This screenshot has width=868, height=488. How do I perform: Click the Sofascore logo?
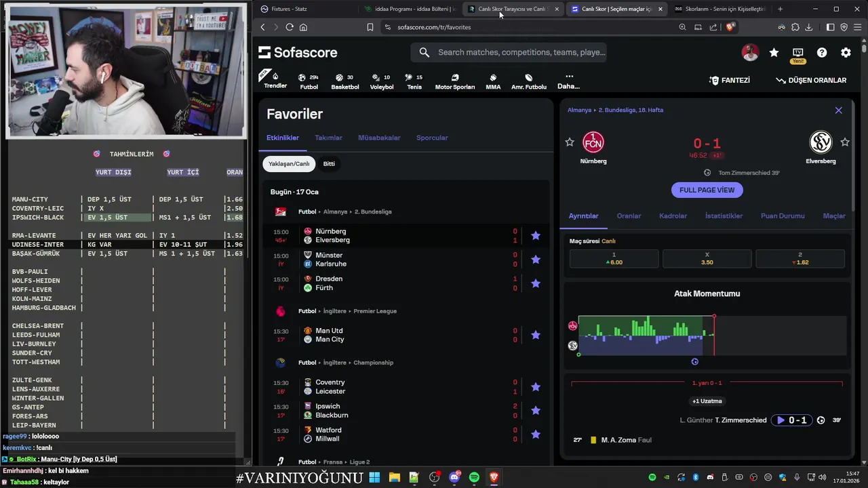[298, 52]
